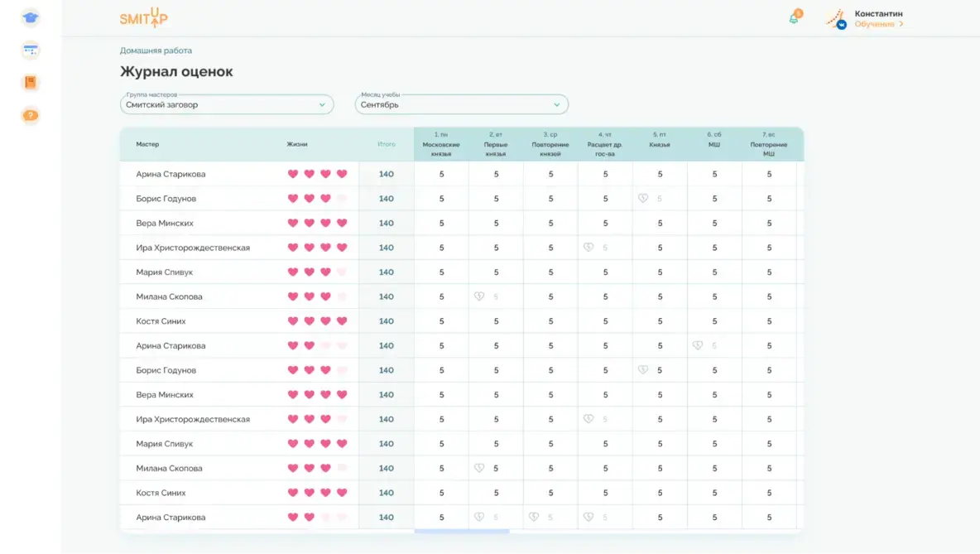
Task: Select the Расцвет др. гос-ва column header
Action: coord(605,145)
